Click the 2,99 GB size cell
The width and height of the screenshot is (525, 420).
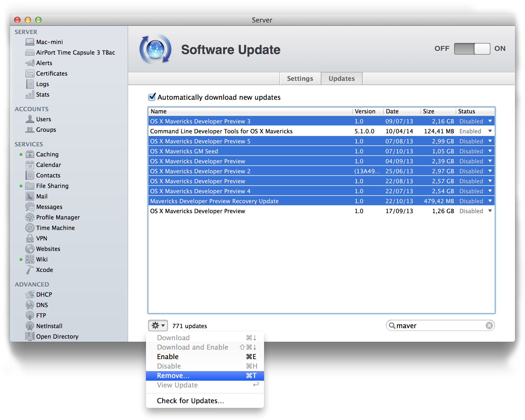pos(443,141)
